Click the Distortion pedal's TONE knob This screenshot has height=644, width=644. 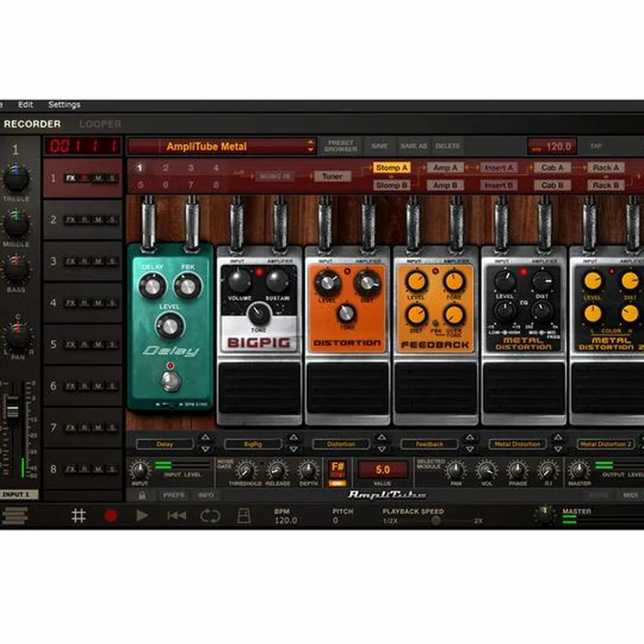point(347,313)
